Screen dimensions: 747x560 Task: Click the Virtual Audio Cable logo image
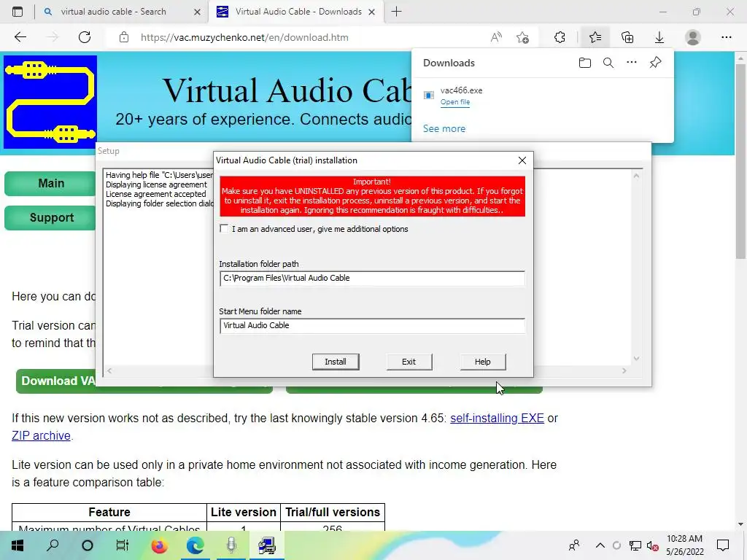point(50,102)
